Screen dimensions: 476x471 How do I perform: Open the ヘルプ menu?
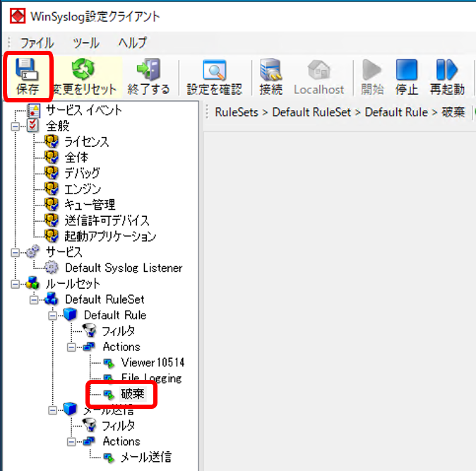click(133, 42)
